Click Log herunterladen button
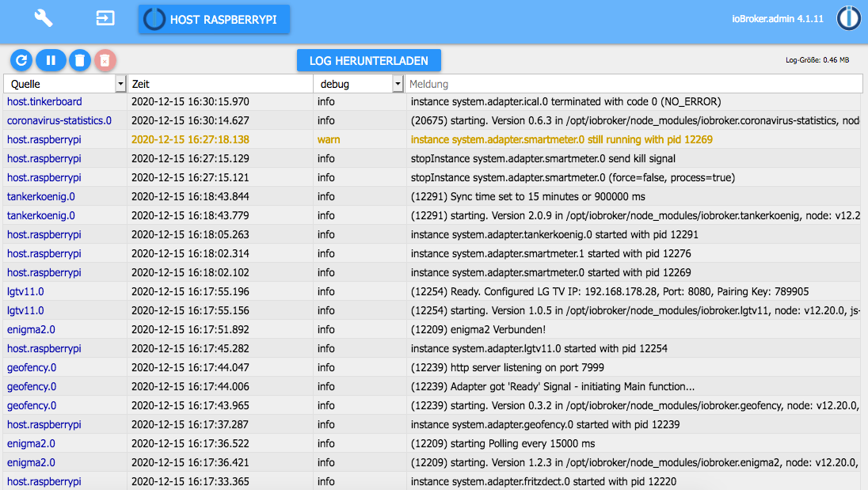The width and height of the screenshot is (868, 490). tap(369, 60)
